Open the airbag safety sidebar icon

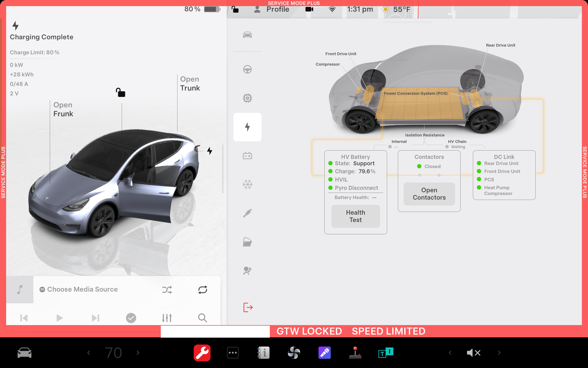click(x=247, y=270)
